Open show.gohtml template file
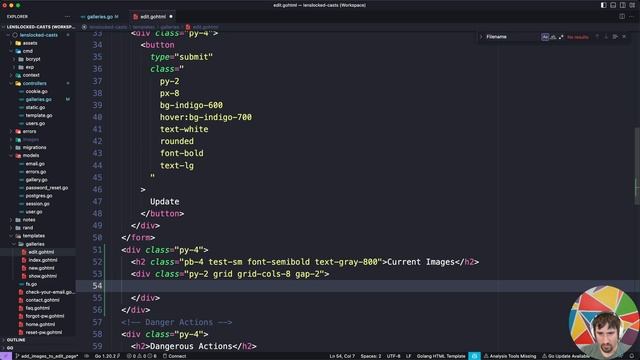The width and height of the screenshot is (640, 360). point(42,276)
